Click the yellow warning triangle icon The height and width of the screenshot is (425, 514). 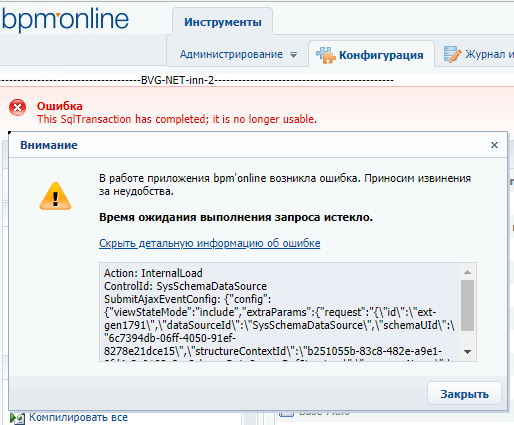55,196
